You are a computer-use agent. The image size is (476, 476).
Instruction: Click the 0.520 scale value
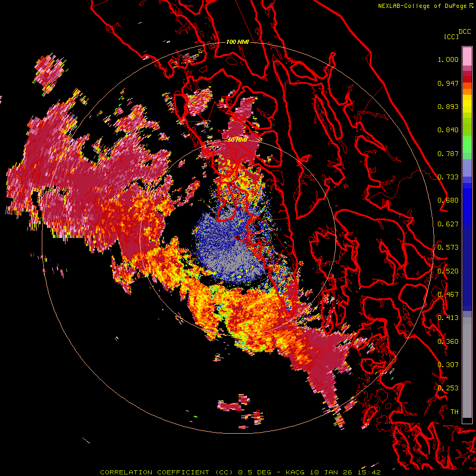coord(448,271)
